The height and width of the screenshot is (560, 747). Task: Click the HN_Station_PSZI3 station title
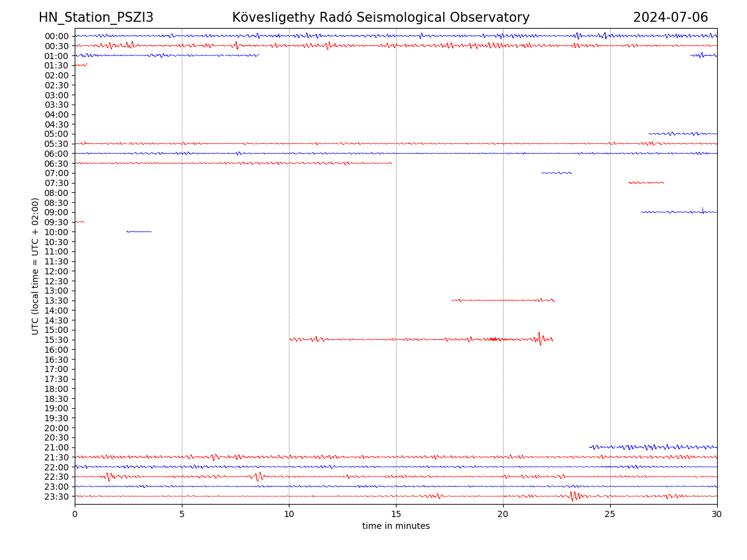click(x=96, y=17)
